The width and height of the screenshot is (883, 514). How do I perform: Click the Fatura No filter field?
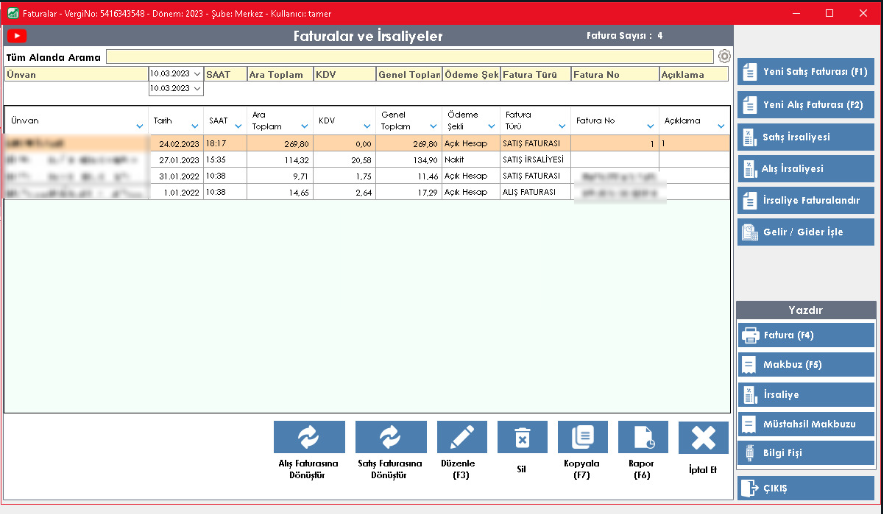pos(615,74)
